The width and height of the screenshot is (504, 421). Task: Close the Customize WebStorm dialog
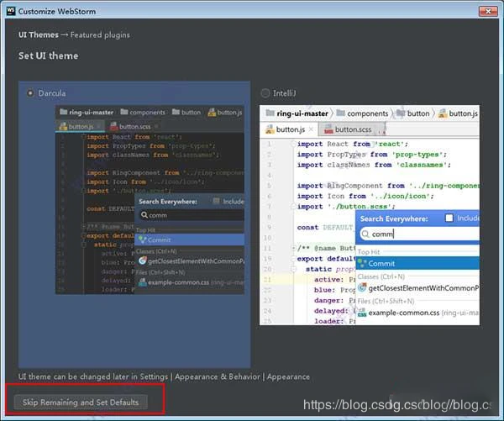(488, 11)
